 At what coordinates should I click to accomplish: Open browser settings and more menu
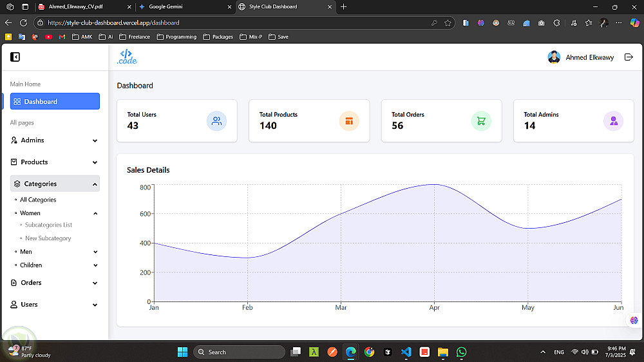click(618, 23)
